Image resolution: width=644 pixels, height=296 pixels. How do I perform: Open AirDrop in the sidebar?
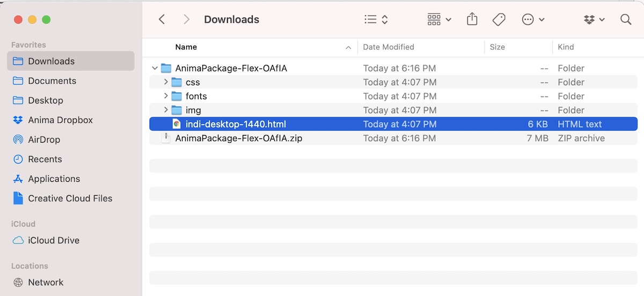click(x=44, y=139)
